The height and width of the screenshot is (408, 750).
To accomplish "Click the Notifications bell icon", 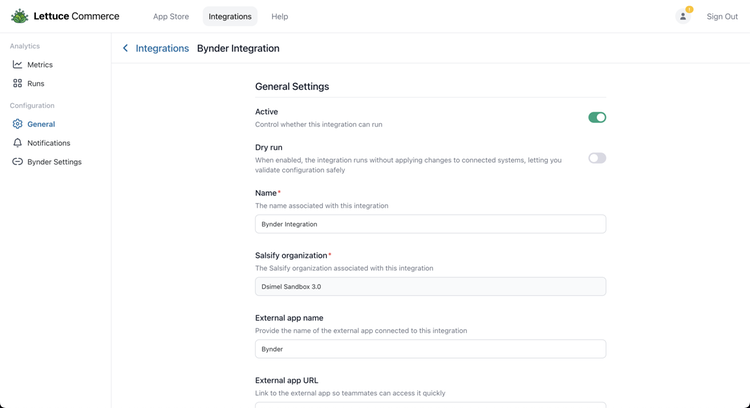I will click(17, 143).
